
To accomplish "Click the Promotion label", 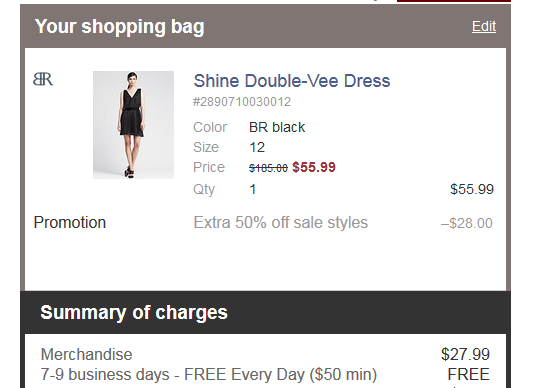I will 69,222.
